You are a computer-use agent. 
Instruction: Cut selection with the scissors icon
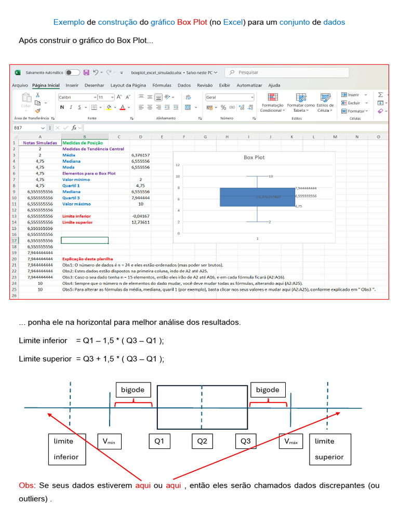[x=37, y=95]
